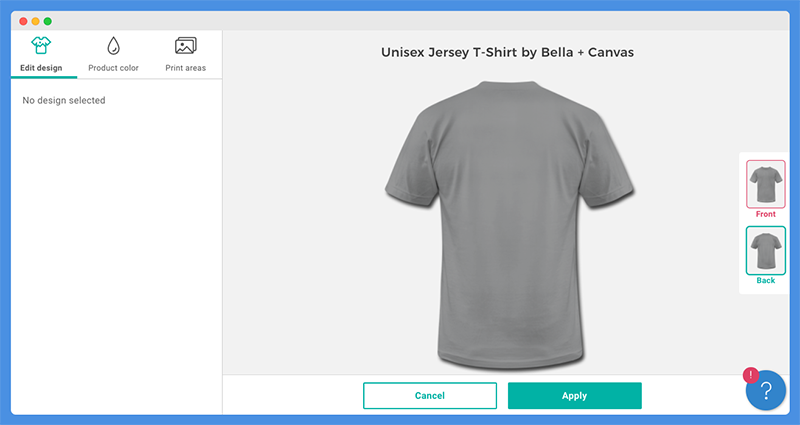
Task: Open the Print areas tab label
Action: click(x=186, y=68)
